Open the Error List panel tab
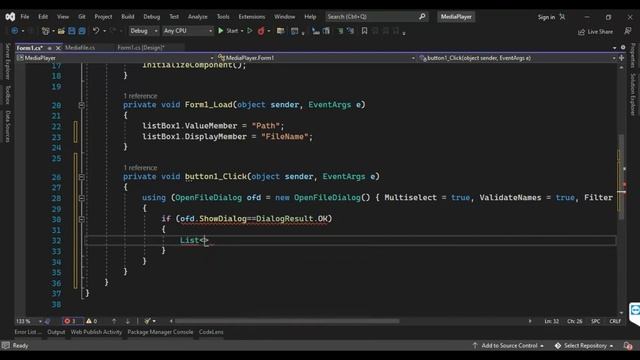This screenshot has height=360, width=640. point(28,332)
